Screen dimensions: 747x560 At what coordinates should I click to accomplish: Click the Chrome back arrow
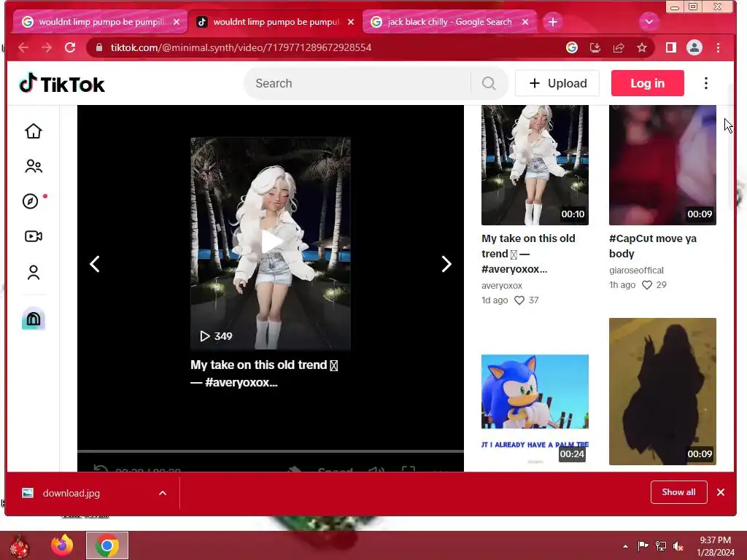[23, 47]
